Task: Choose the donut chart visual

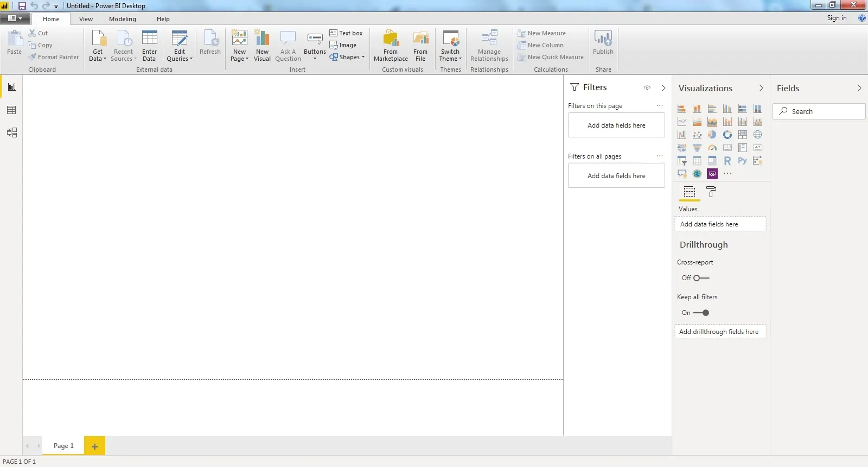Action: point(727,135)
